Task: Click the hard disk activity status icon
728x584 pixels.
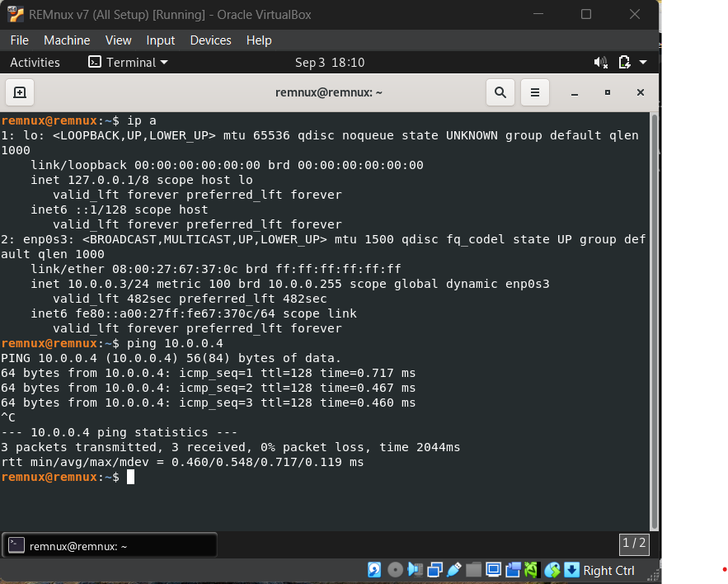Action: 374,570
